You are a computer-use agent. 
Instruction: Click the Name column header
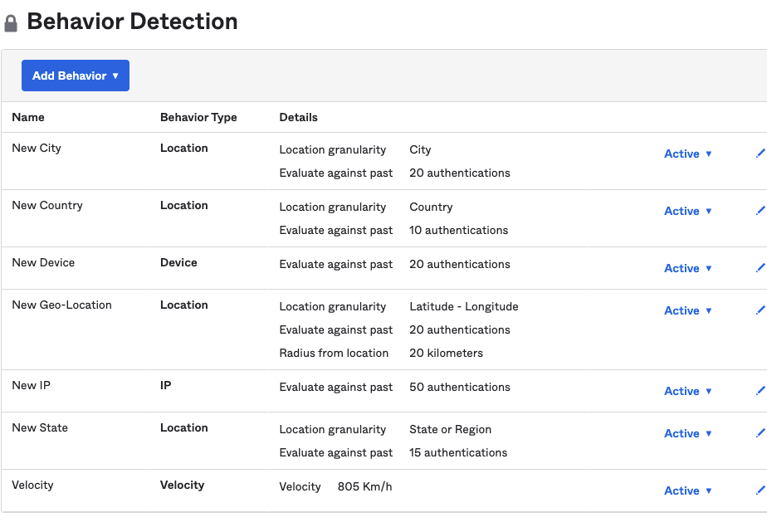[28, 117]
